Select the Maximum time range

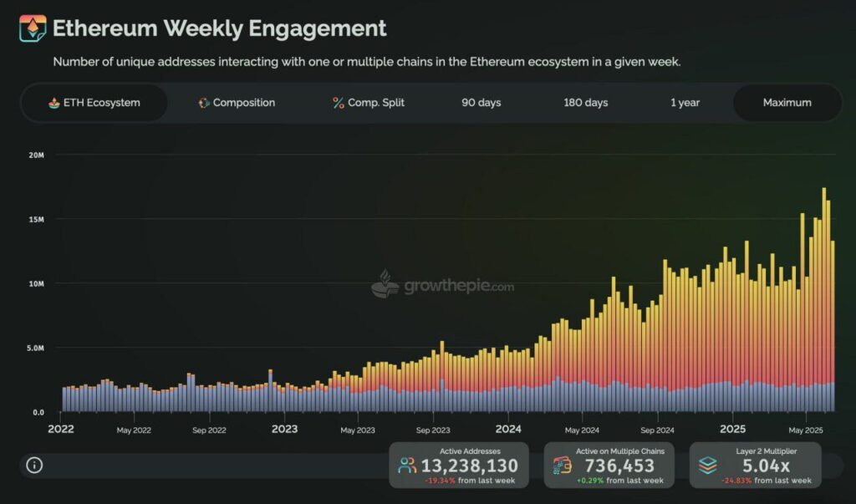click(787, 103)
